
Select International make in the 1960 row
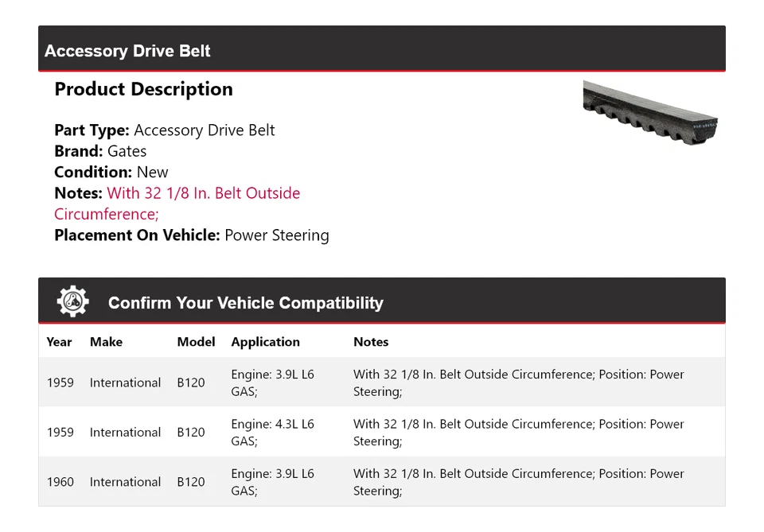click(125, 482)
